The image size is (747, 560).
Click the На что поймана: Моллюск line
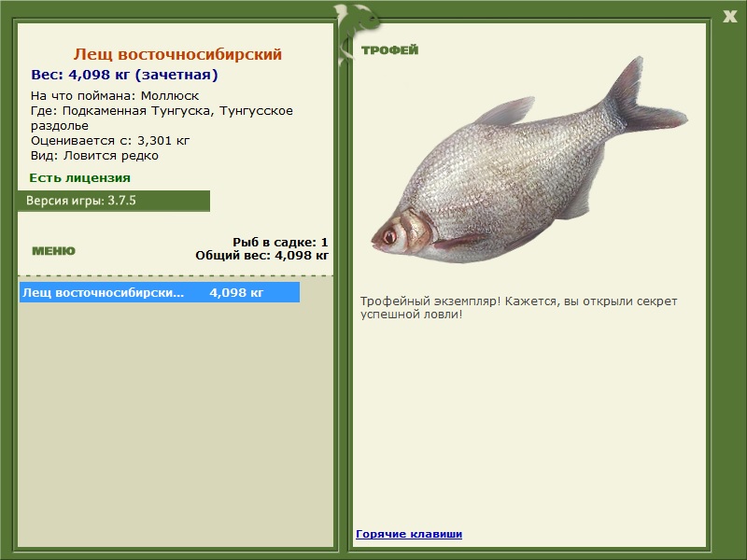115,96
